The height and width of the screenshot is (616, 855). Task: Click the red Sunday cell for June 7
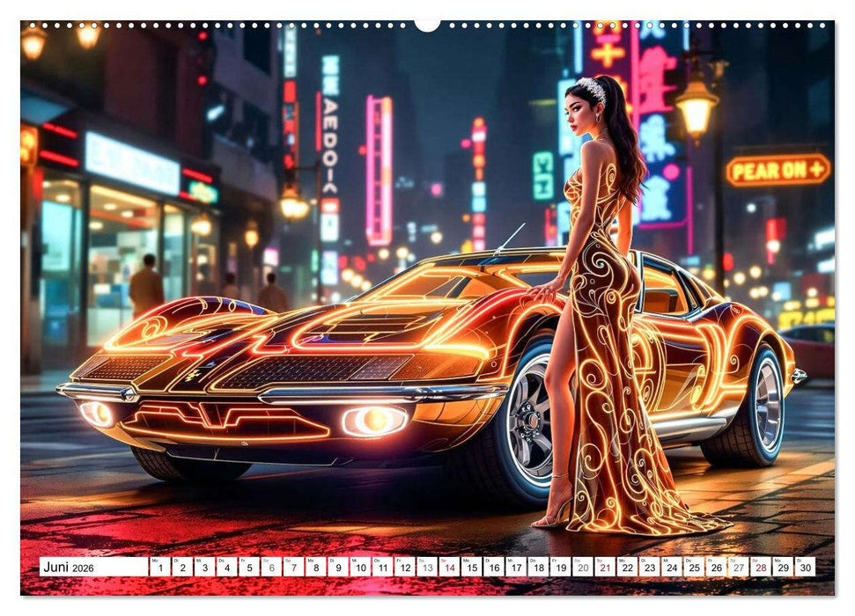296,568
